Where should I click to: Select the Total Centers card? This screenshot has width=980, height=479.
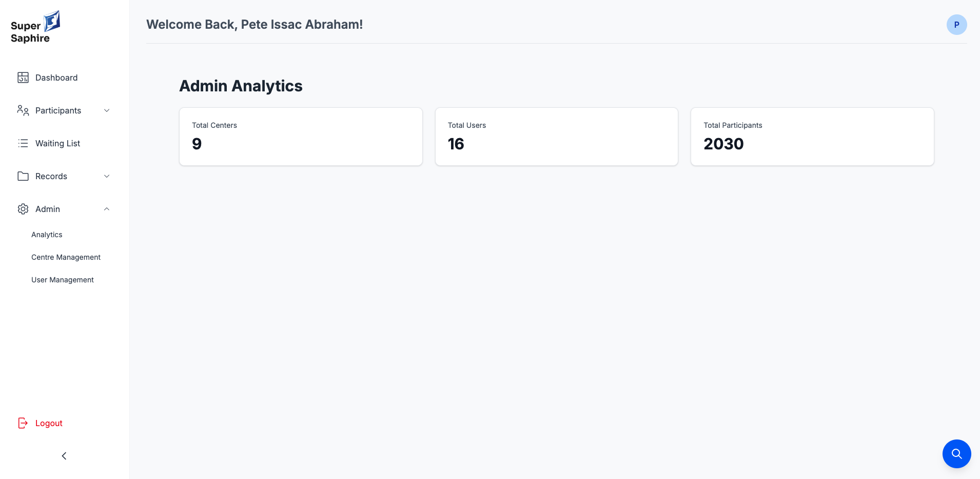pos(301,137)
